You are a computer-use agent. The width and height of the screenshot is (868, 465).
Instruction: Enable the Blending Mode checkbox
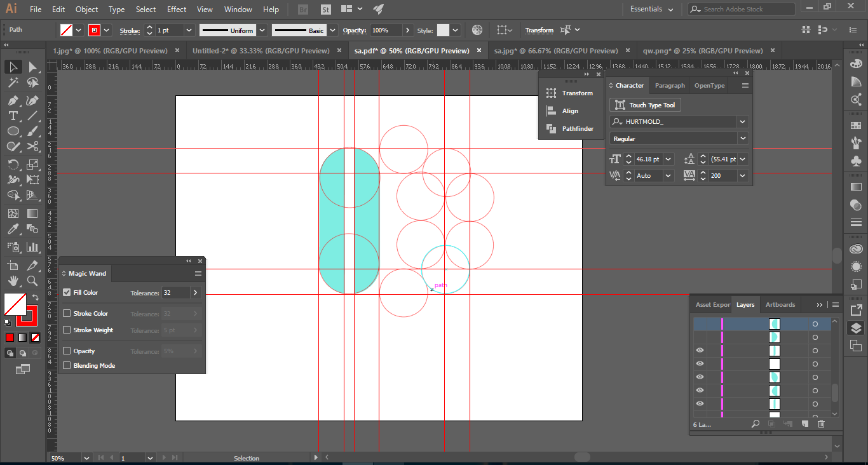[67, 366]
